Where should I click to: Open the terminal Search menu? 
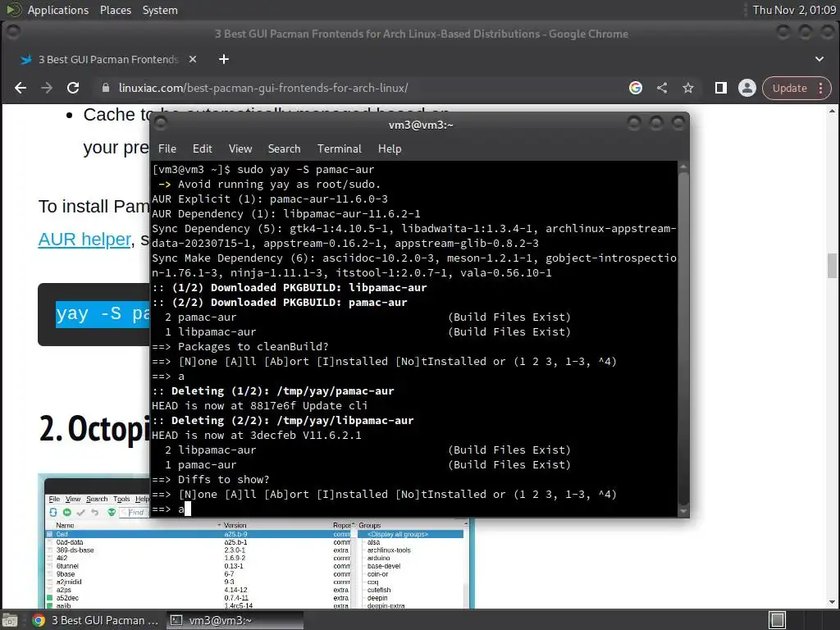point(284,148)
